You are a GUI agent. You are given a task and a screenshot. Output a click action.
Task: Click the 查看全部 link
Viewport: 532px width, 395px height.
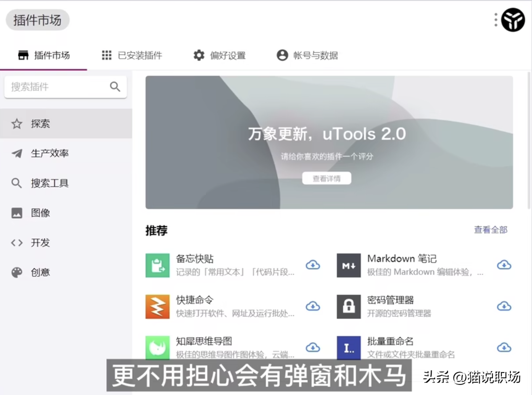tap(491, 230)
